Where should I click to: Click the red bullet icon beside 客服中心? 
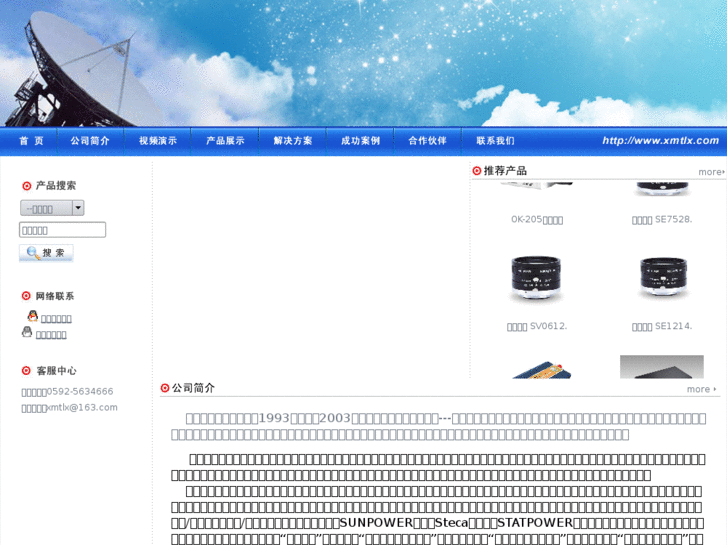coord(26,371)
